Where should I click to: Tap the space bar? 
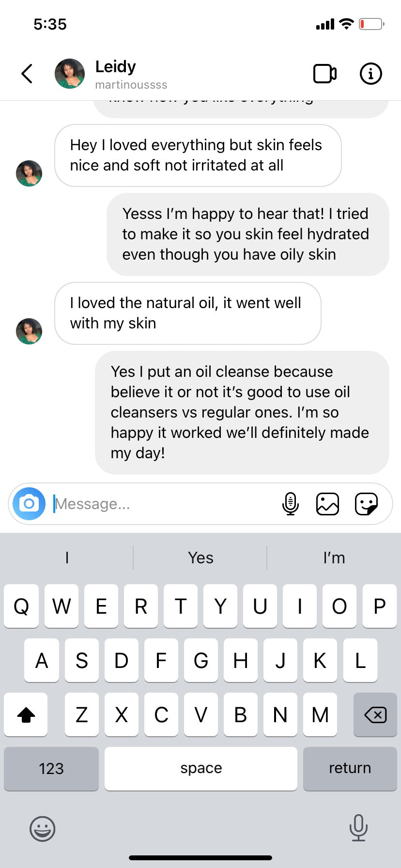201,768
